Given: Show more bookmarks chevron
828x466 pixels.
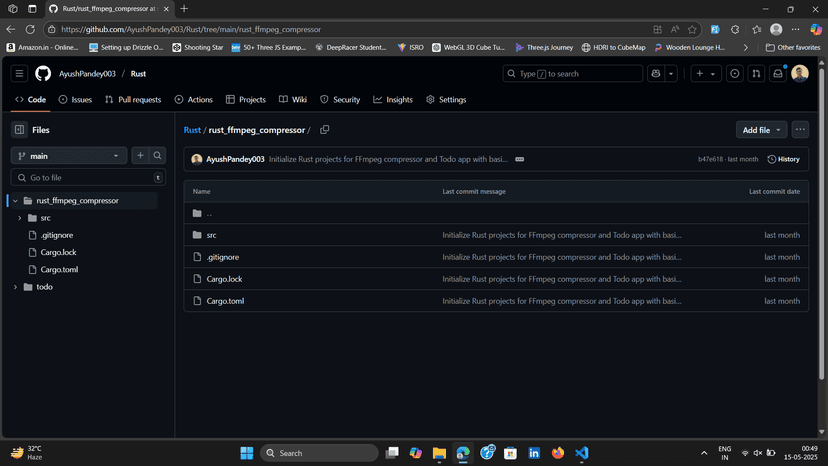Looking at the screenshot, I should (x=746, y=48).
